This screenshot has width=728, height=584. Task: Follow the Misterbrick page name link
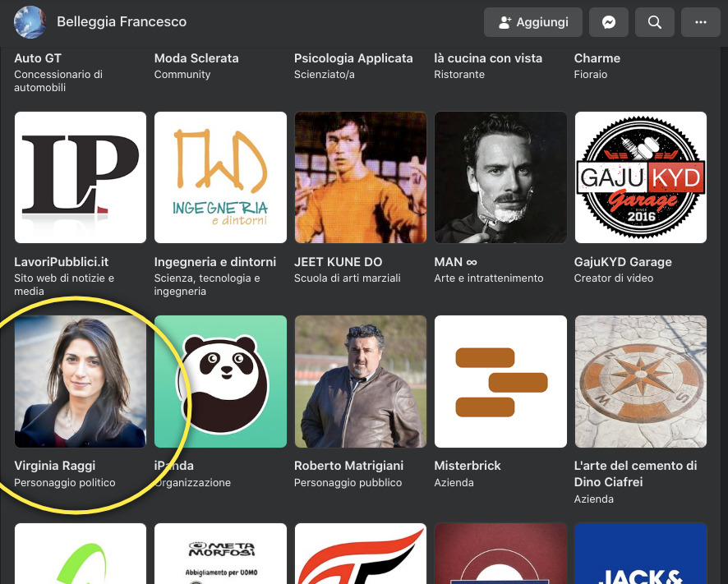click(468, 466)
